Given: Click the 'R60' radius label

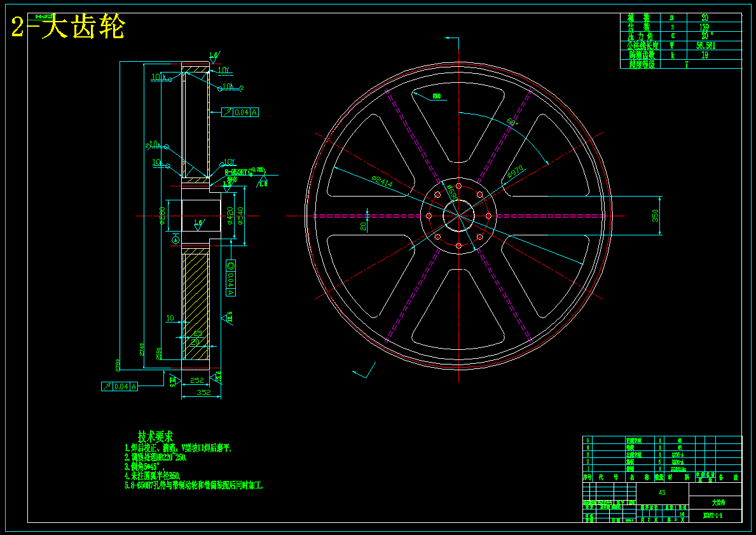Looking at the screenshot, I should (x=436, y=97).
